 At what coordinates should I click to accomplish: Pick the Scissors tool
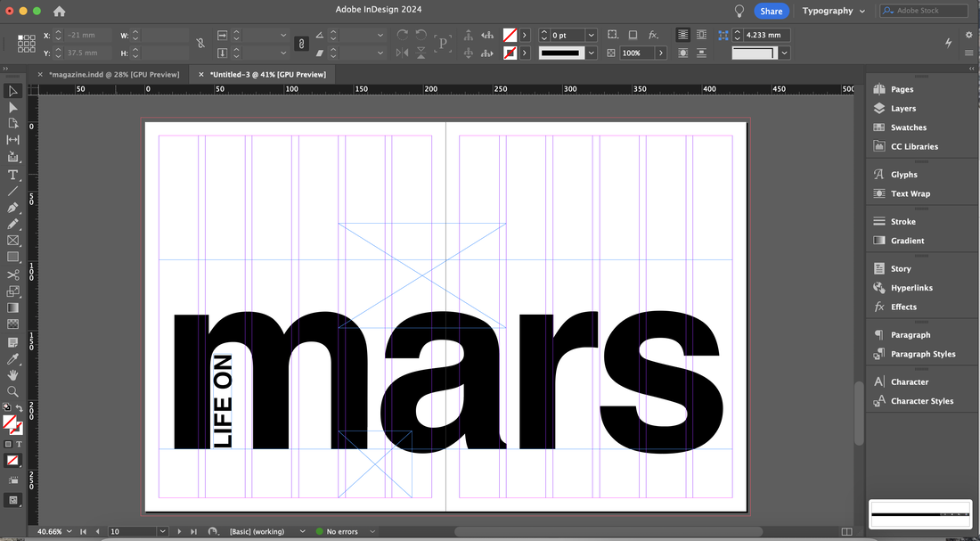click(x=12, y=275)
